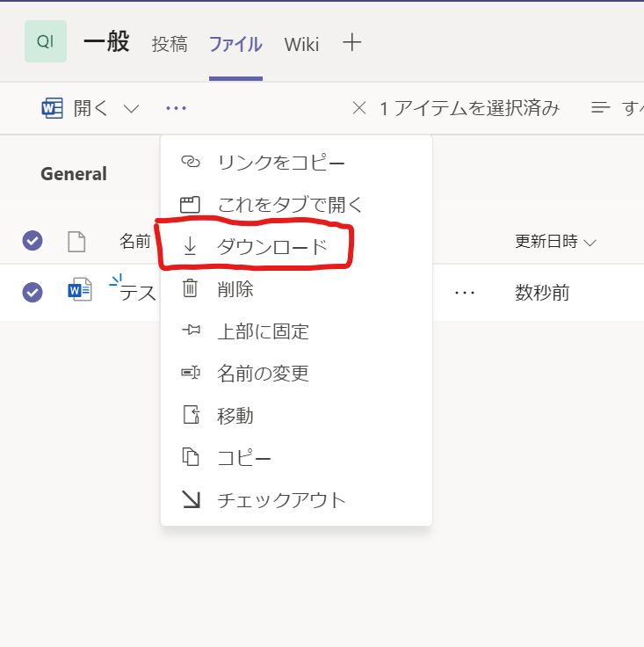Screen dimensions: 644x647
Task: Click the Word document file icon
Action: [80, 289]
